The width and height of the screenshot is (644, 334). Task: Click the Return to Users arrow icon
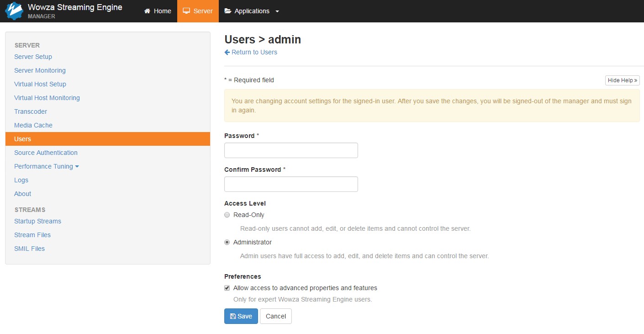pos(227,53)
